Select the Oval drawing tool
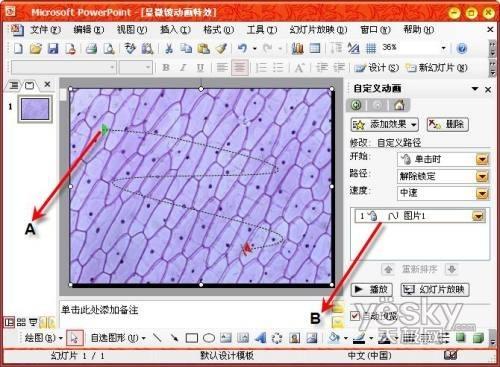The height and width of the screenshot is (367, 500). click(x=209, y=338)
